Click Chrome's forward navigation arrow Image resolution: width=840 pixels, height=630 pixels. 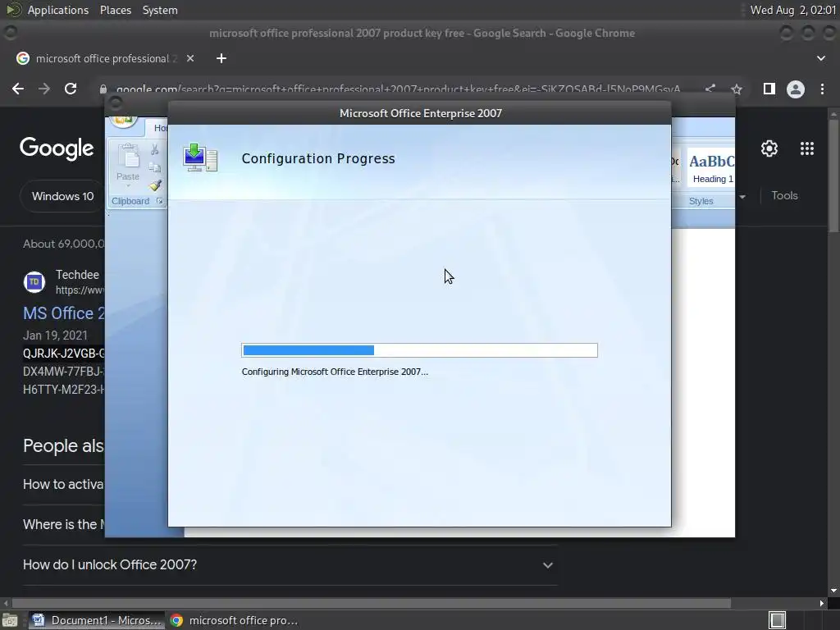[44, 89]
